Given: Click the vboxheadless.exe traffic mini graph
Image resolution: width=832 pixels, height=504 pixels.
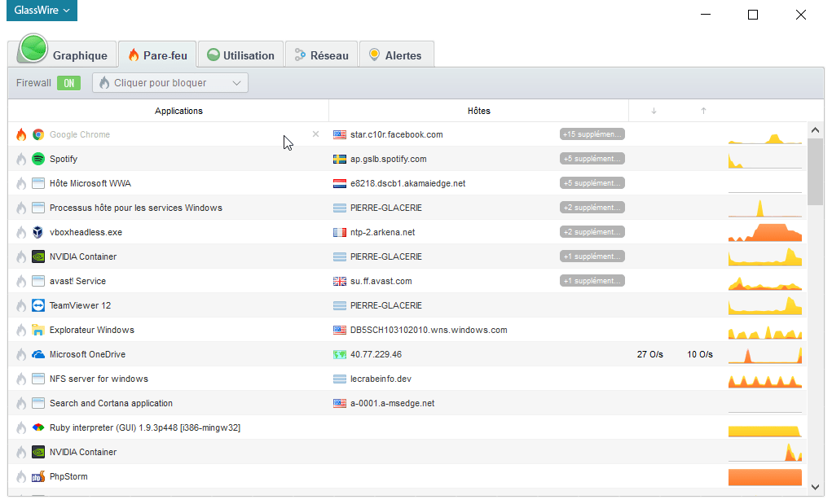Looking at the screenshot, I should click(765, 232).
